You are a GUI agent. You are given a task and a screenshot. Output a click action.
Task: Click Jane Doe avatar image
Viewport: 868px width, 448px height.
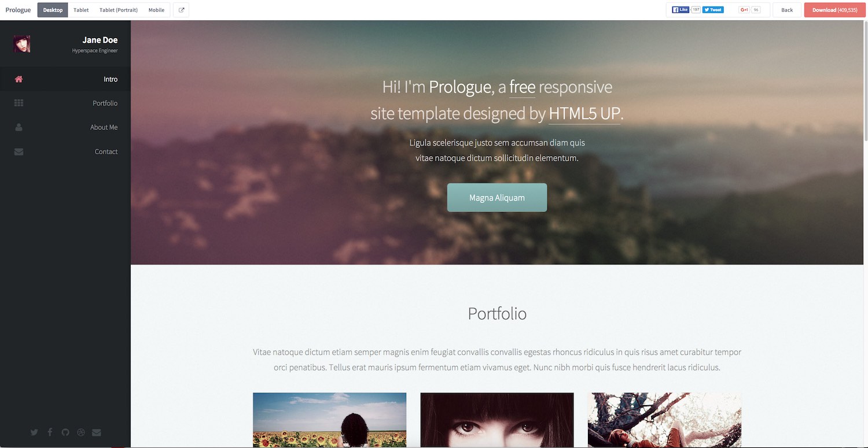tap(22, 44)
